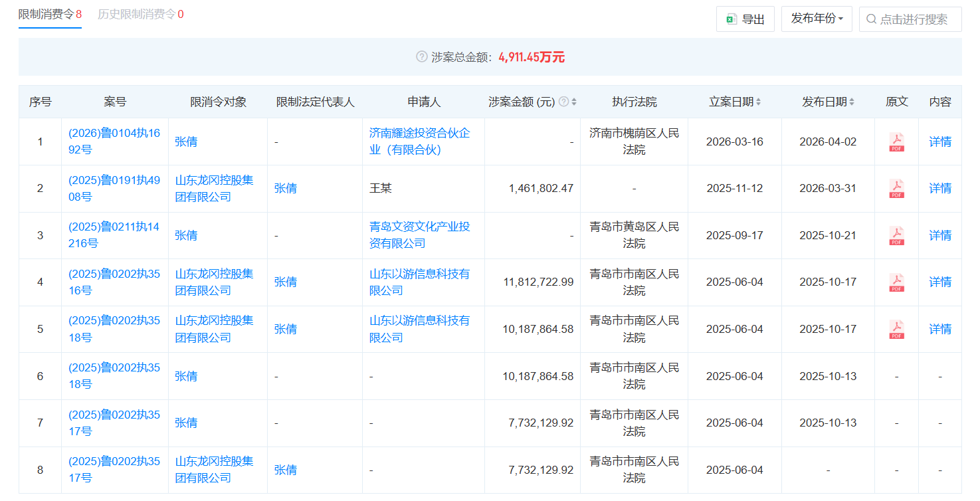Screen dimensions: 980x501
Task: Sort by 立案日期 column arrows
Action: click(758, 102)
